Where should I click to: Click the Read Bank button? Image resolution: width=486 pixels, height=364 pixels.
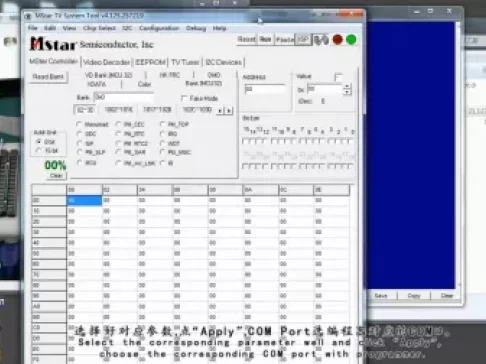[48, 77]
